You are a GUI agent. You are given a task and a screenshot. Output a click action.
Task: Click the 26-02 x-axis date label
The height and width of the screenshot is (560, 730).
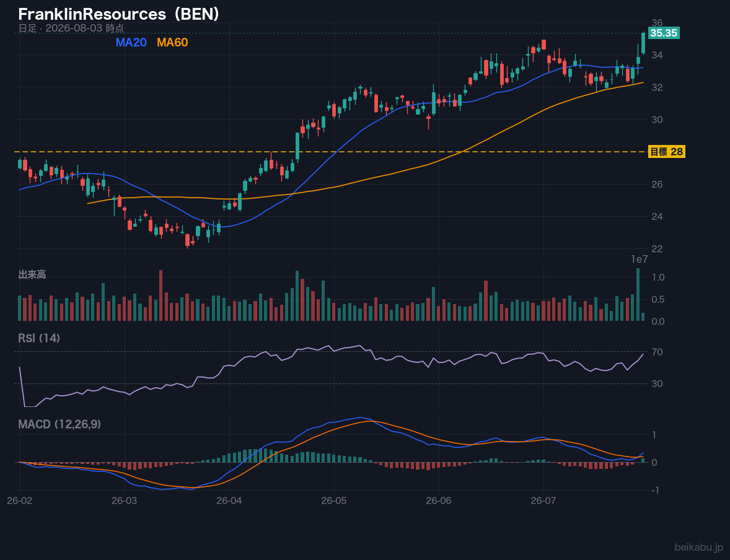pos(20,501)
